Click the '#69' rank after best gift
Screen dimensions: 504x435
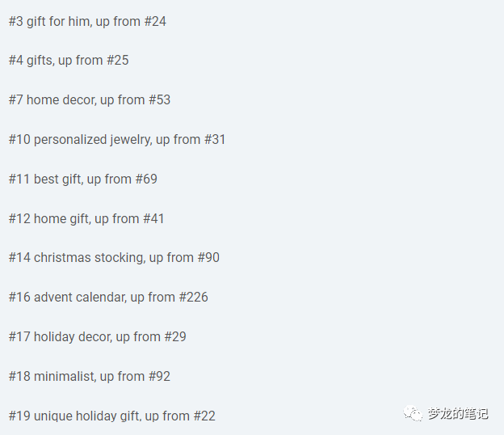coord(146,179)
